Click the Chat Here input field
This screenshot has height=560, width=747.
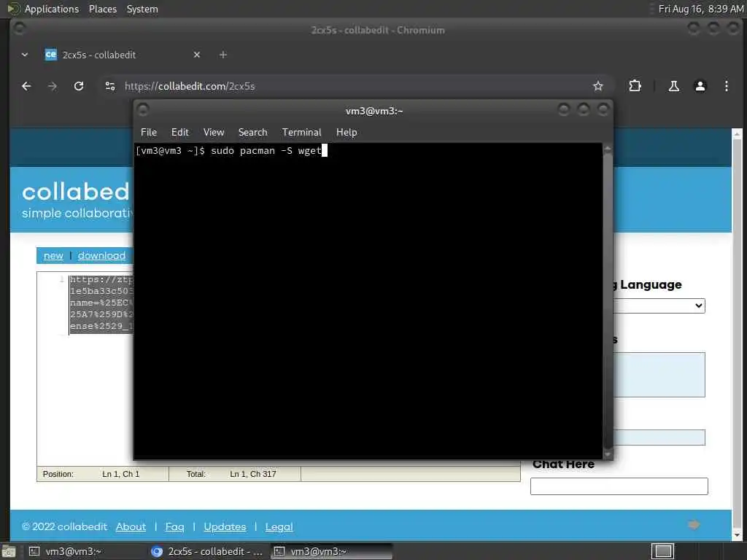click(x=619, y=486)
